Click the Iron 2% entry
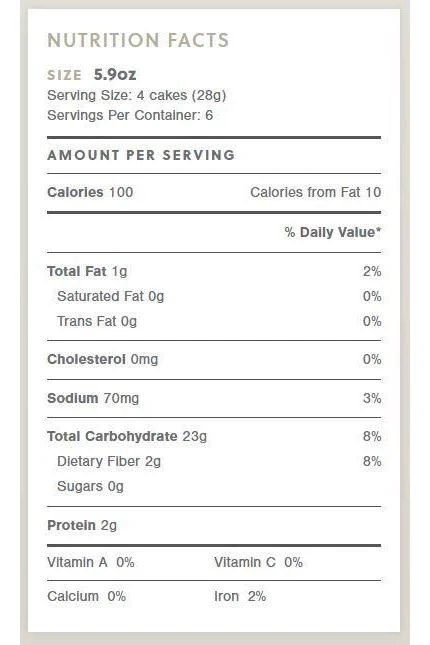Image resolution: width=430 pixels, height=645 pixels. click(240, 596)
